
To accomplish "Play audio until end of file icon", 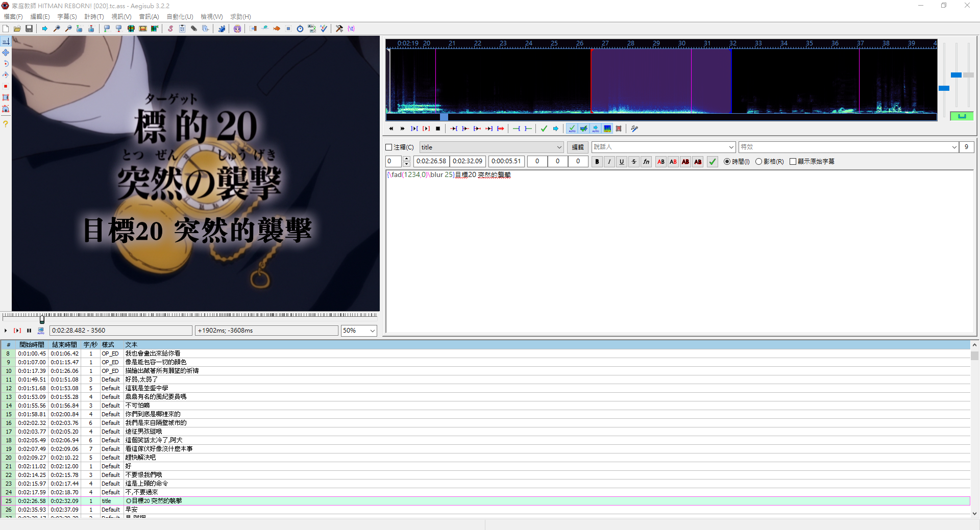I will tap(501, 129).
